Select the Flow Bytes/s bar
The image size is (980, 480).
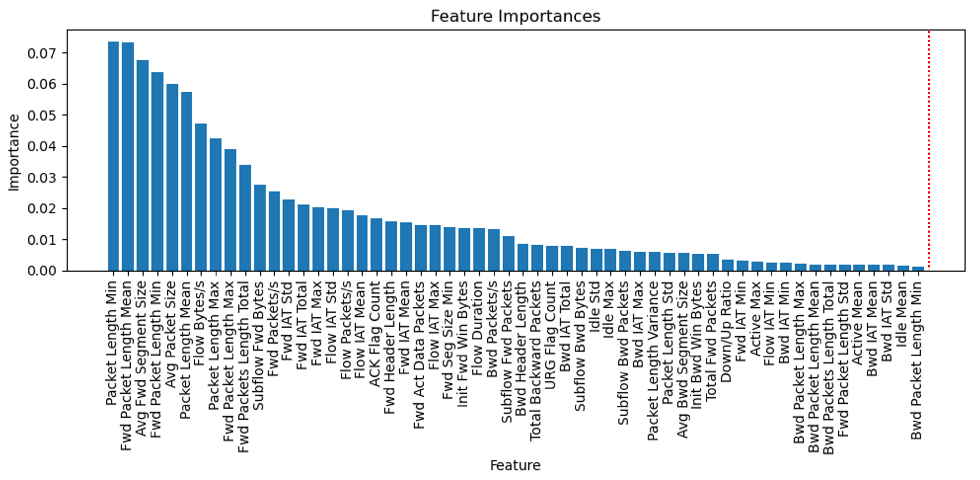point(201,197)
